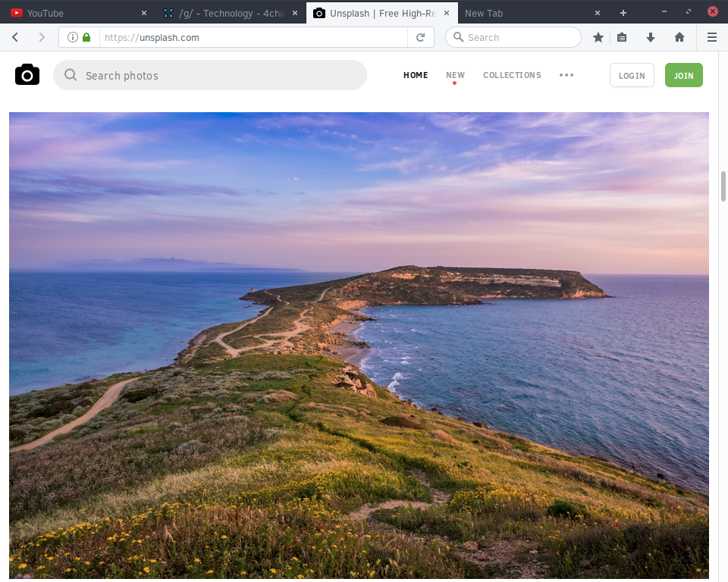The height and width of the screenshot is (582, 728).
Task: Click the LOGIN button
Action: pos(632,75)
